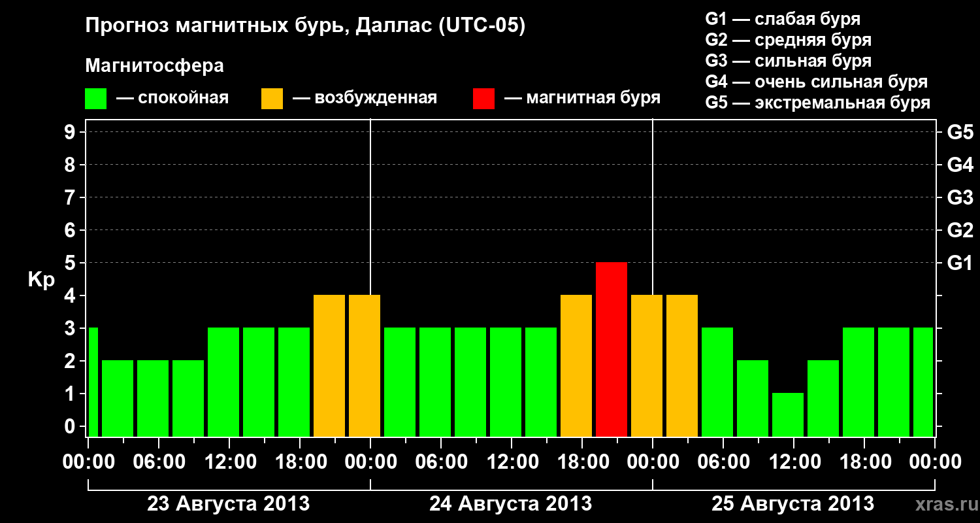Click the '18:00' time label above 23 Августа
The height and width of the screenshot is (523, 980).
click(300, 462)
